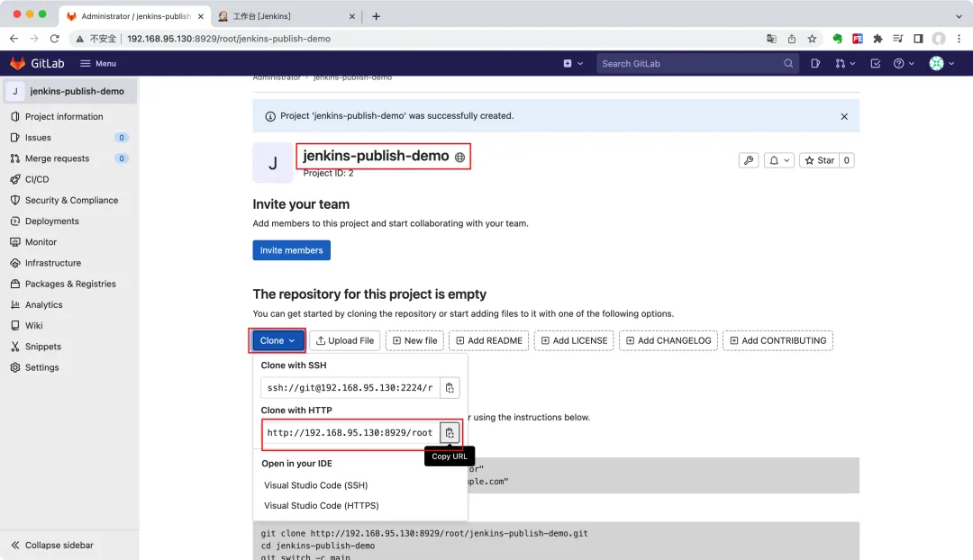Close the Jenkins browser tab
This screenshot has width=973, height=560.
[x=352, y=17]
